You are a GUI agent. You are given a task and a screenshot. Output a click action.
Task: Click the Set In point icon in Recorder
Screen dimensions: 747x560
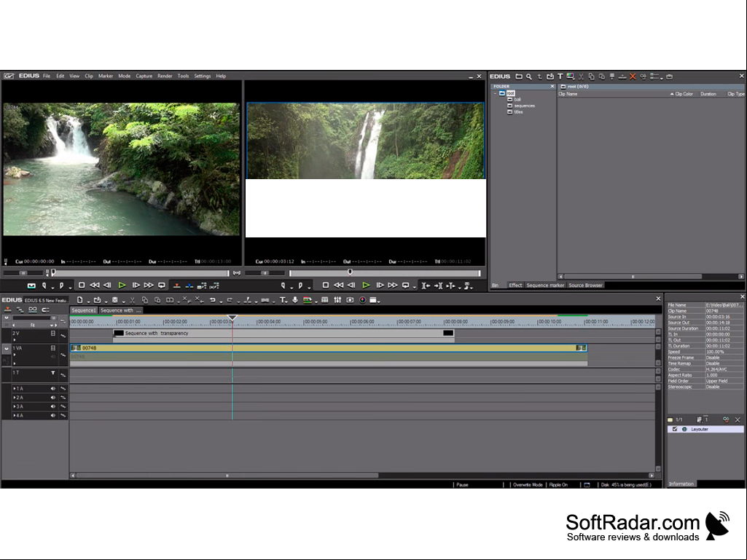tap(283, 285)
